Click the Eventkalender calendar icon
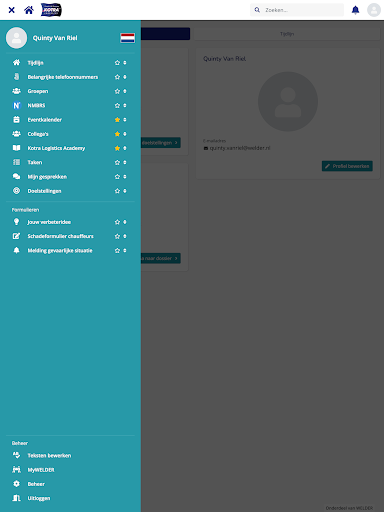 (x=16, y=120)
